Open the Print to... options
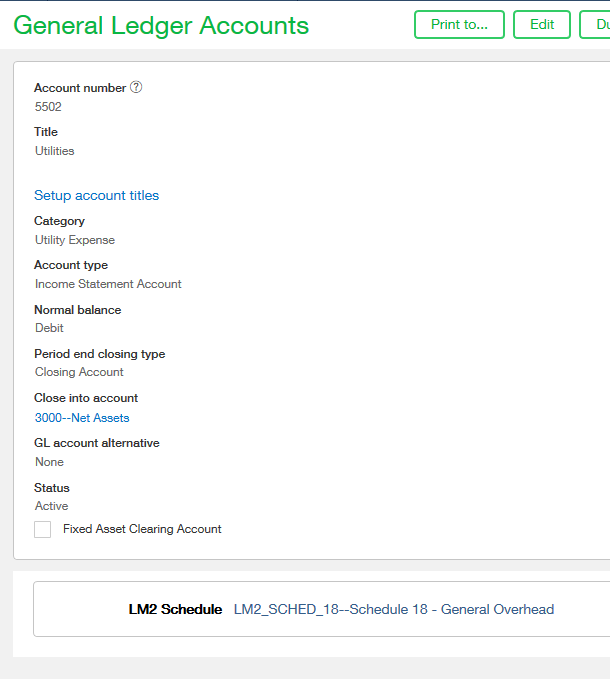610x679 pixels. coord(459,25)
